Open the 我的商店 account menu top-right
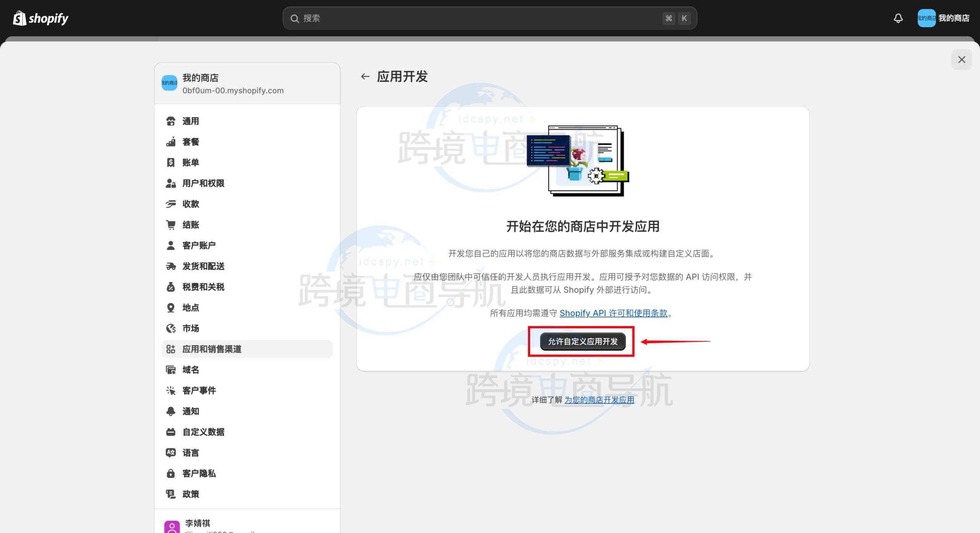This screenshot has height=533, width=980. point(943,18)
